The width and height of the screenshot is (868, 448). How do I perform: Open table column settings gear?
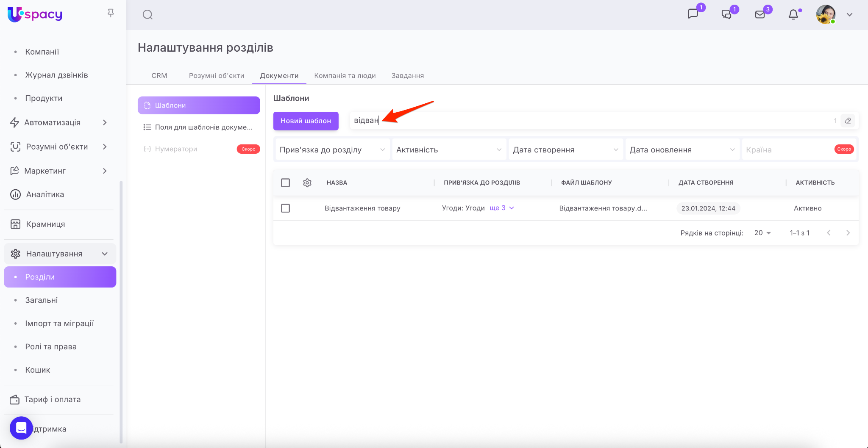click(307, 183)
